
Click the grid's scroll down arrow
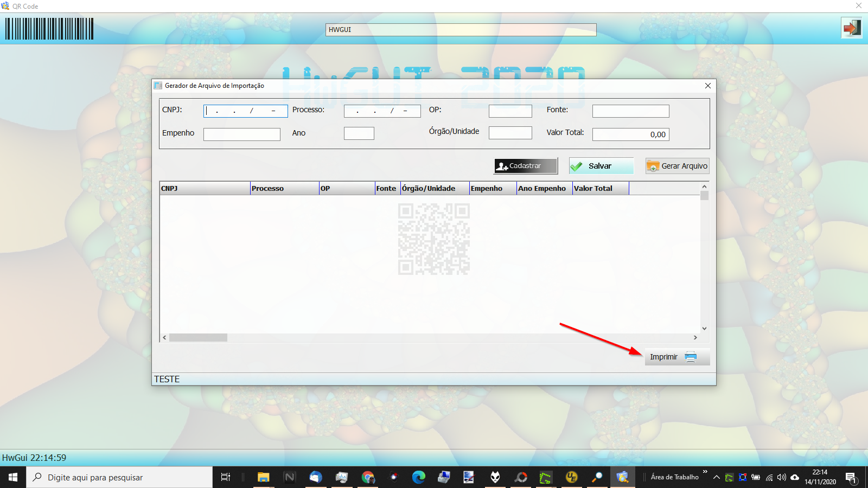point(705,328)
